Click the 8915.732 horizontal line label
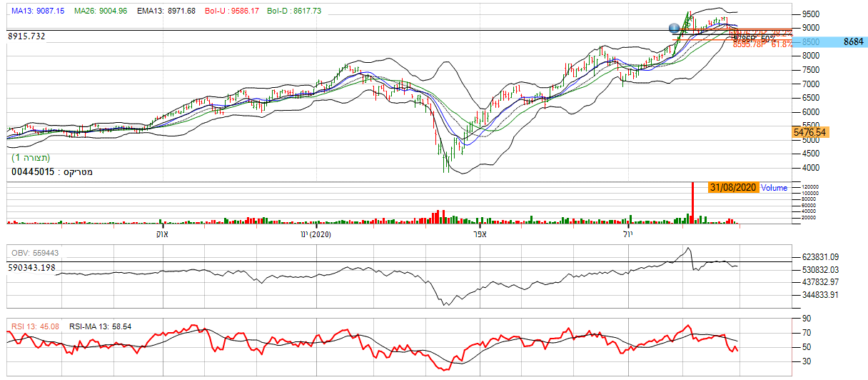Viewport: 868px width, 380px height. pos(26,36)
